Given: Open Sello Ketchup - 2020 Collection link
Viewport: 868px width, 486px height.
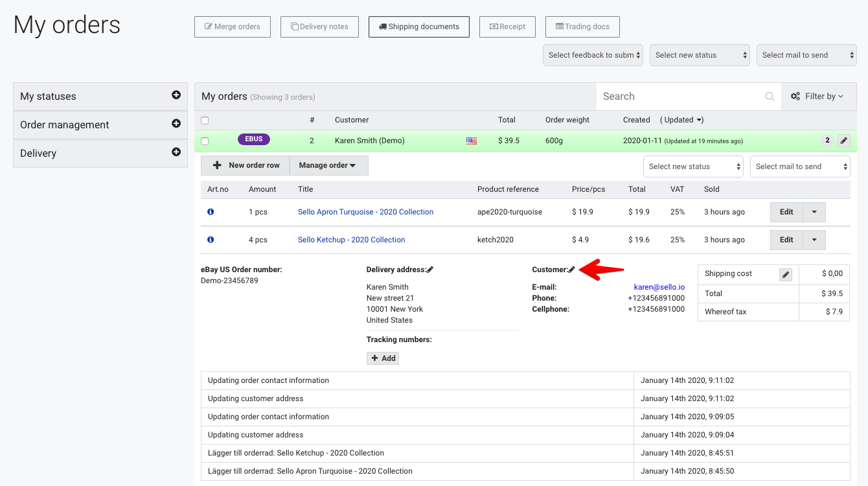Looking at the screenshot, I should (x=352, y=240).
